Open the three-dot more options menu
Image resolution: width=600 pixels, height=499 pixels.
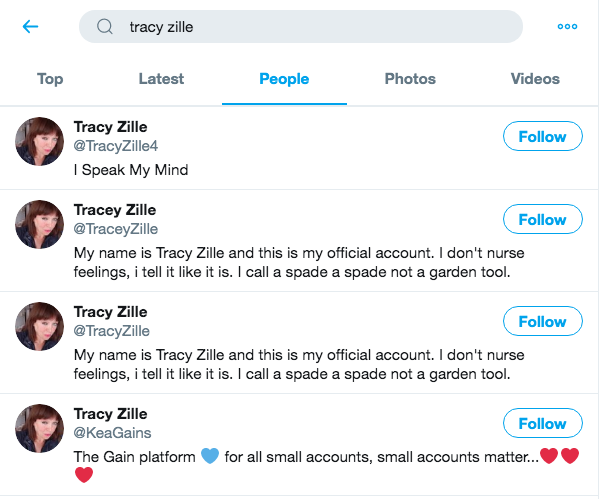[x=567, y=27]
